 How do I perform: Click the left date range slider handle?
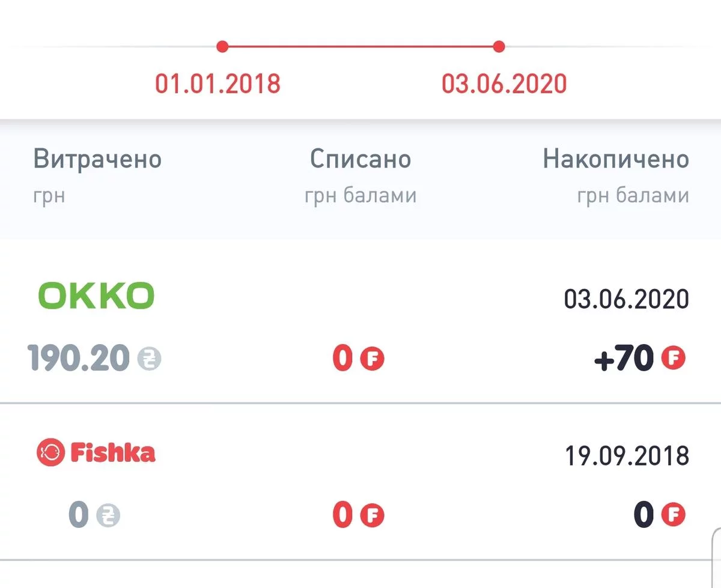pos(222,46)
